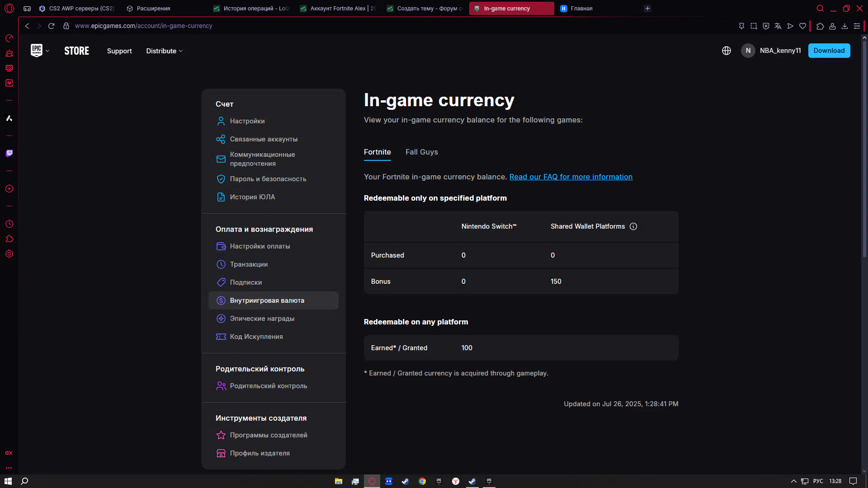Click the site lock icon in address bar
This screenshot has height=488, width=868.
66,26
